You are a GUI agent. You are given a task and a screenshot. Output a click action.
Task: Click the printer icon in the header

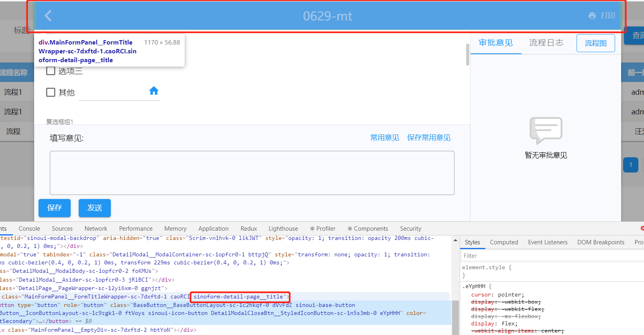click(x=592, y=16)
